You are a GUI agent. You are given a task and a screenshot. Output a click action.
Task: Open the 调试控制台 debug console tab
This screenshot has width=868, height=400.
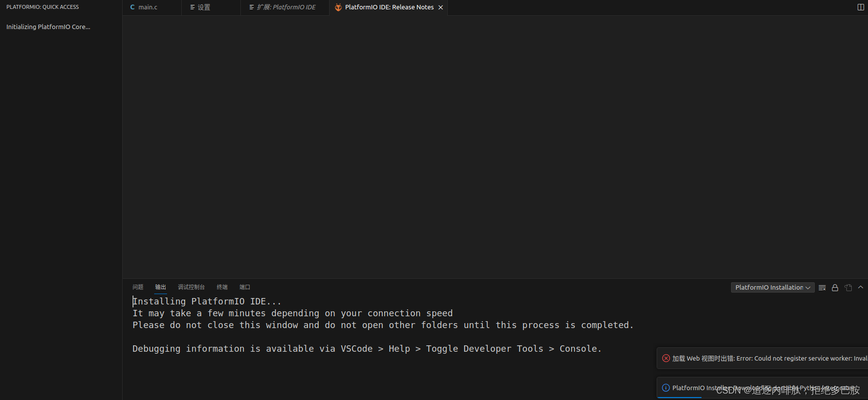[x=191, y=287]
